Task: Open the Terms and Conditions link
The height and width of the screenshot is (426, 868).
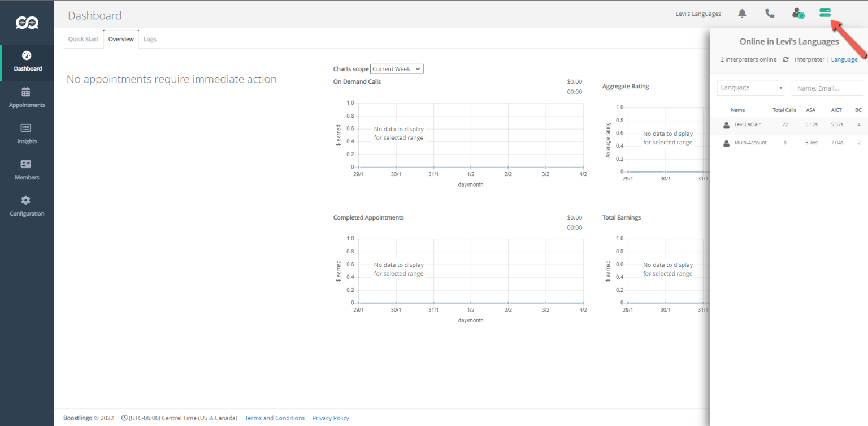Action: [275, 418]
